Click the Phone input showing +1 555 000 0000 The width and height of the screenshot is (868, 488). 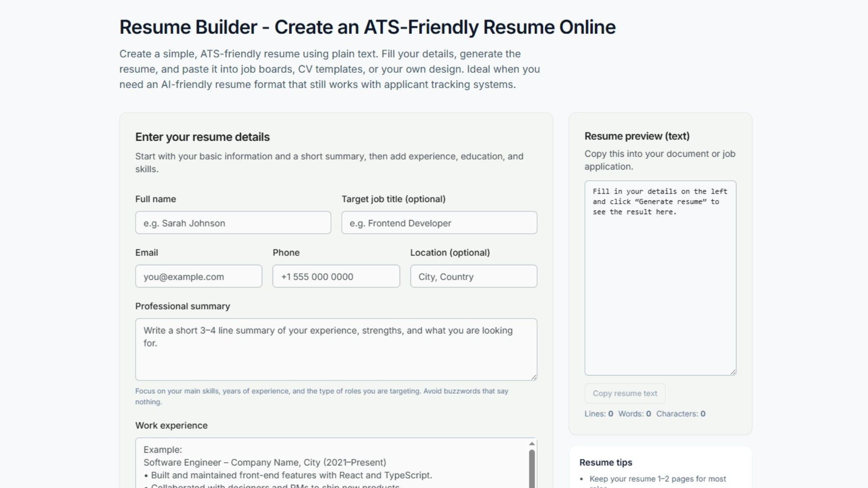point(336,276)
